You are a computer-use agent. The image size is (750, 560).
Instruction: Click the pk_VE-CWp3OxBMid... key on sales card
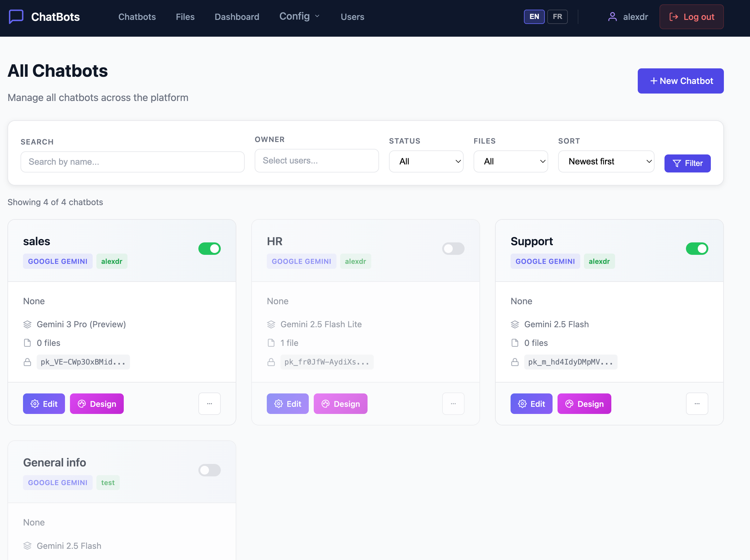click(83, 362)
